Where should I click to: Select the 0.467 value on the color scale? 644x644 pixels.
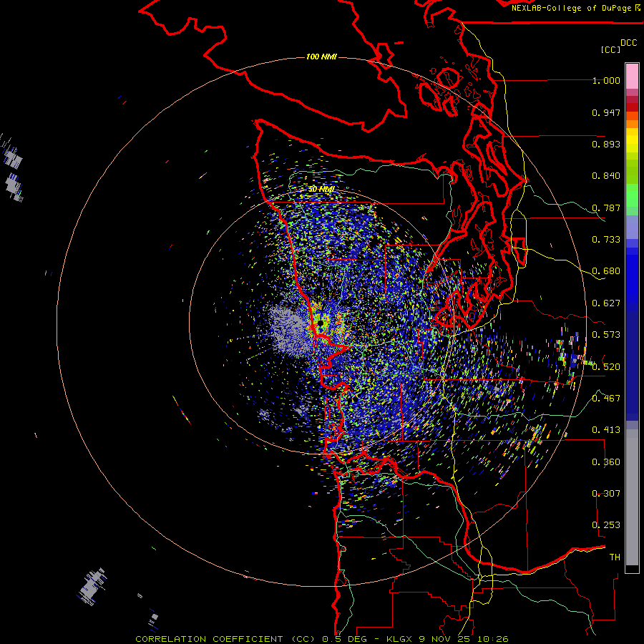[x=606, y=399]
